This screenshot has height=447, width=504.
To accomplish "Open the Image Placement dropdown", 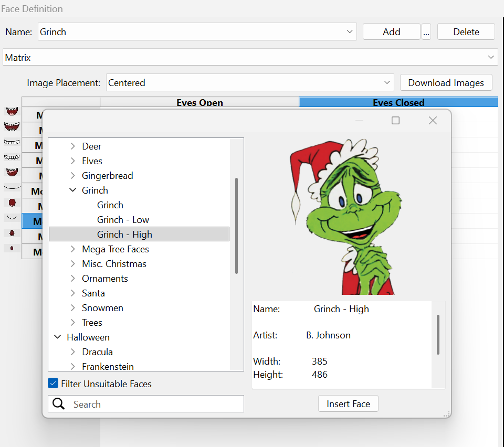I will pos(387,83).
